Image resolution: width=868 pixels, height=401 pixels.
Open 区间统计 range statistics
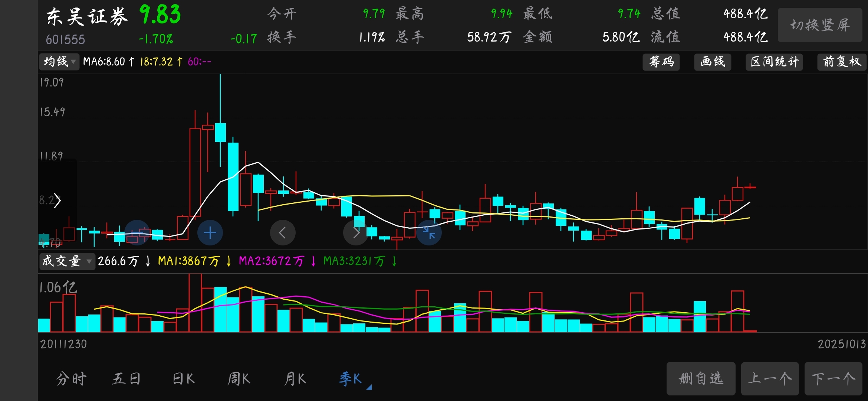774,62
